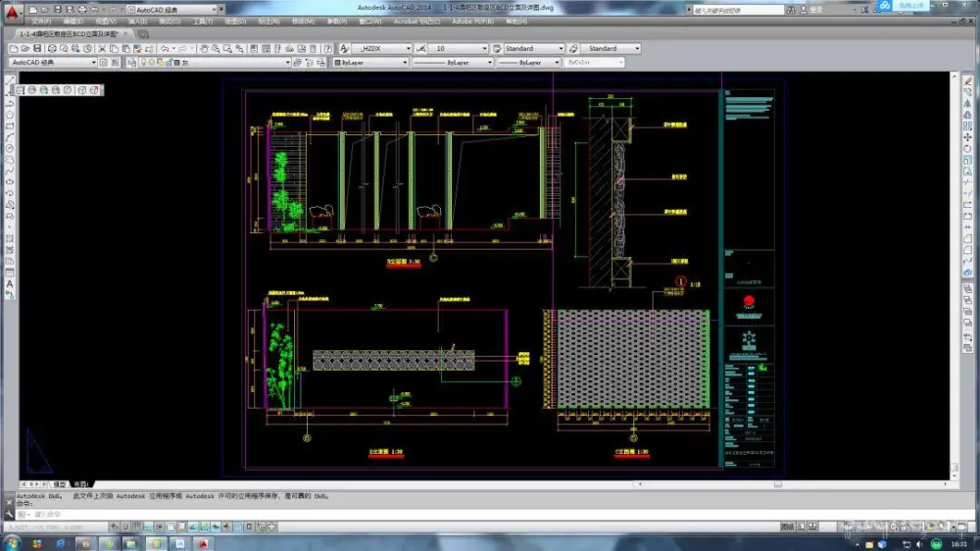Click the Windows Start button

click(x=10, y=542)
